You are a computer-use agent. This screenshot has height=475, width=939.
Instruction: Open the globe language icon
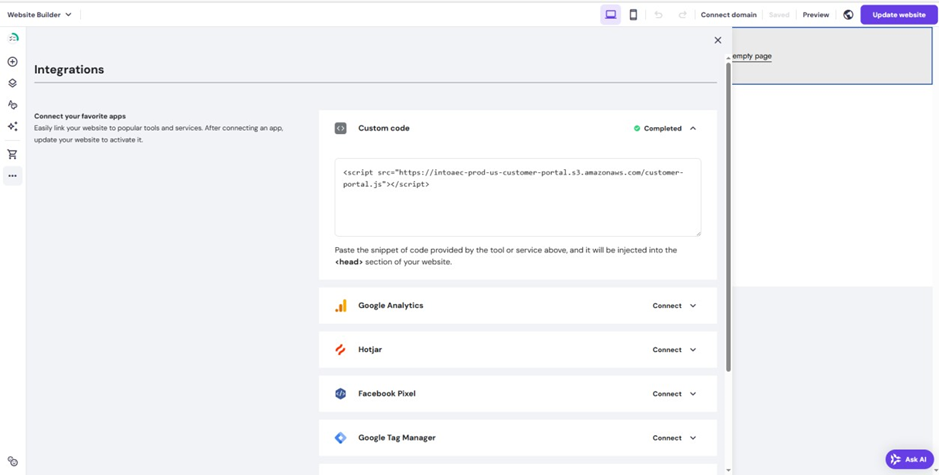848,15
